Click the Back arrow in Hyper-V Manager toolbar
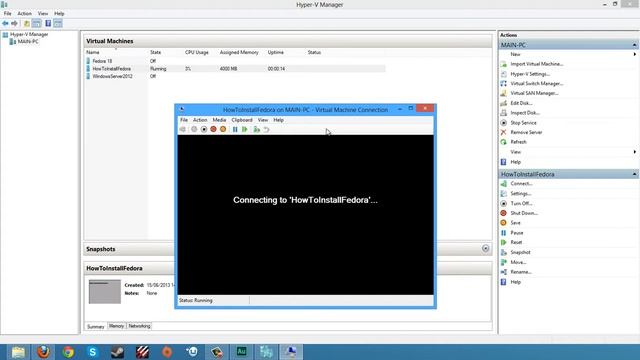 coord(5,23)
